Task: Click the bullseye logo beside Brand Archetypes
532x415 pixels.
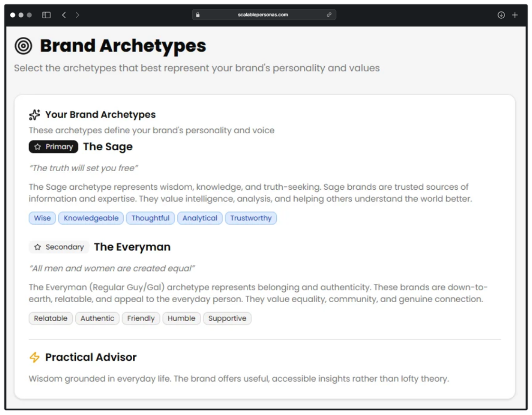Action: (x=24, y=46)
